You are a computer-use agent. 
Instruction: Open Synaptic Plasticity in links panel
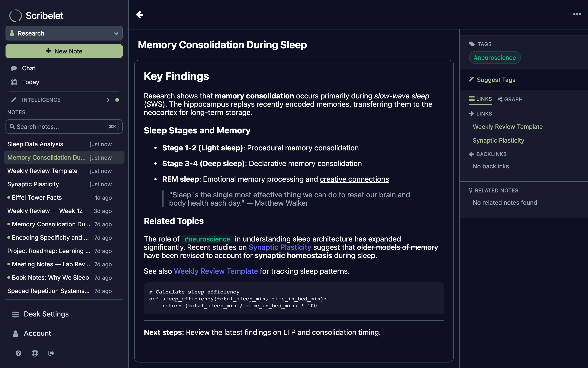click(498, 141)
